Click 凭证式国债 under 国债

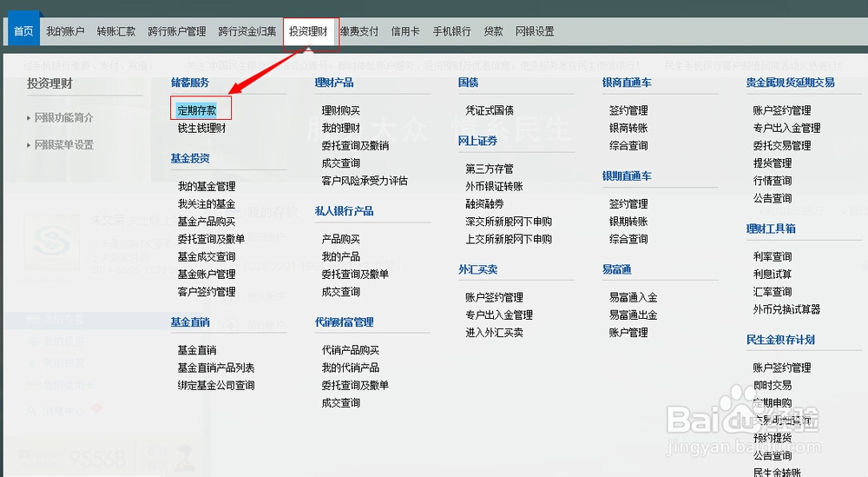(x=490, y=110)
